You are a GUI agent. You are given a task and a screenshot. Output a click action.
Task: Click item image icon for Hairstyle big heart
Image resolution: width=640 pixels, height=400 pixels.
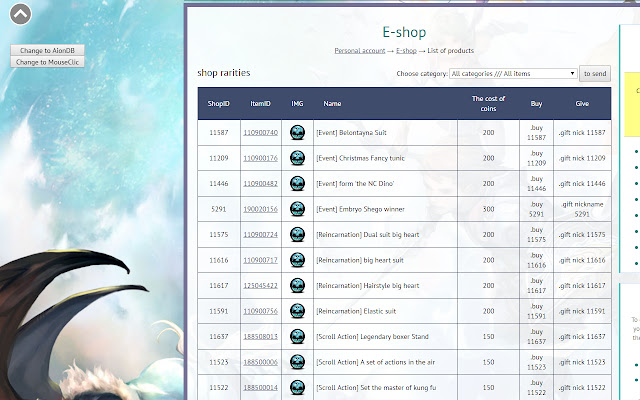[298, 286]
